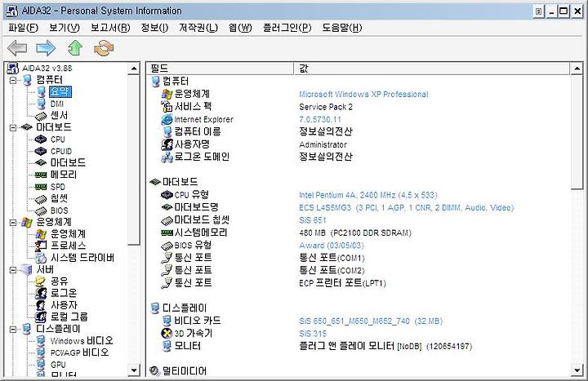Open the 보기(V) menu
The height and width of the screenshot is (381, 588).
pos(65,28)
